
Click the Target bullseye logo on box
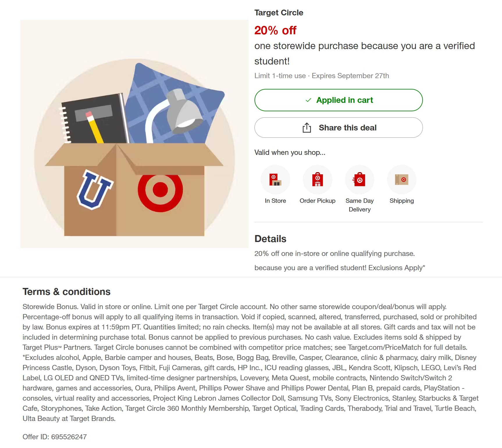[160, 190]
